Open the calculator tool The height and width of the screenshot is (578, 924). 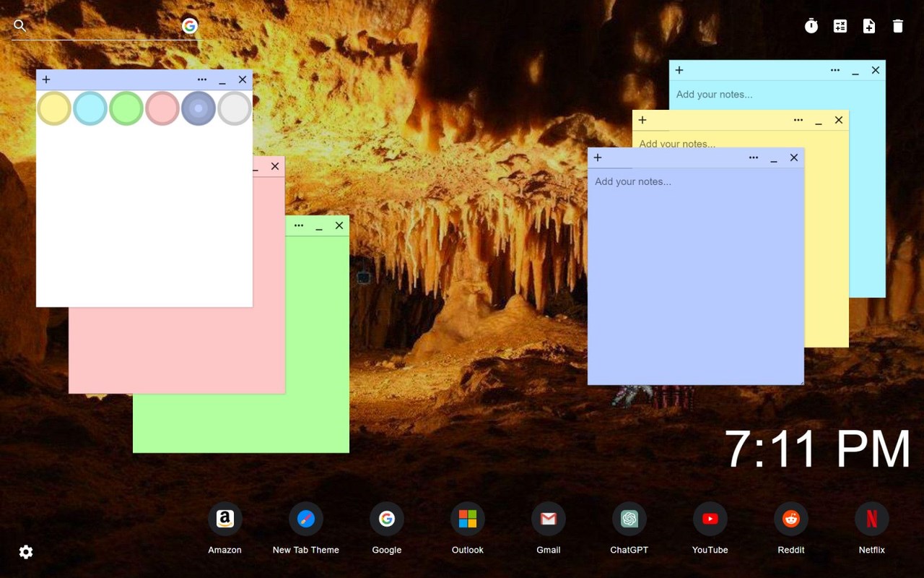coord(840,26)
